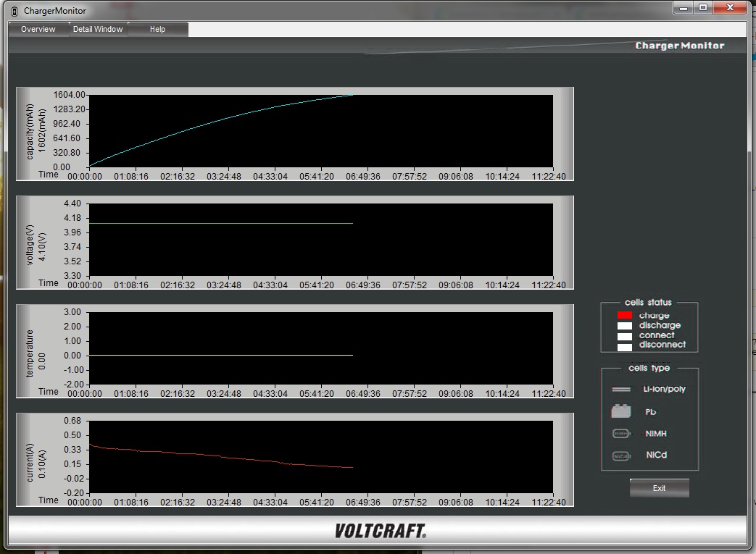This screenshot has height=554, width=756.
Task: Open the Help menu
Action: click(157, 29)
